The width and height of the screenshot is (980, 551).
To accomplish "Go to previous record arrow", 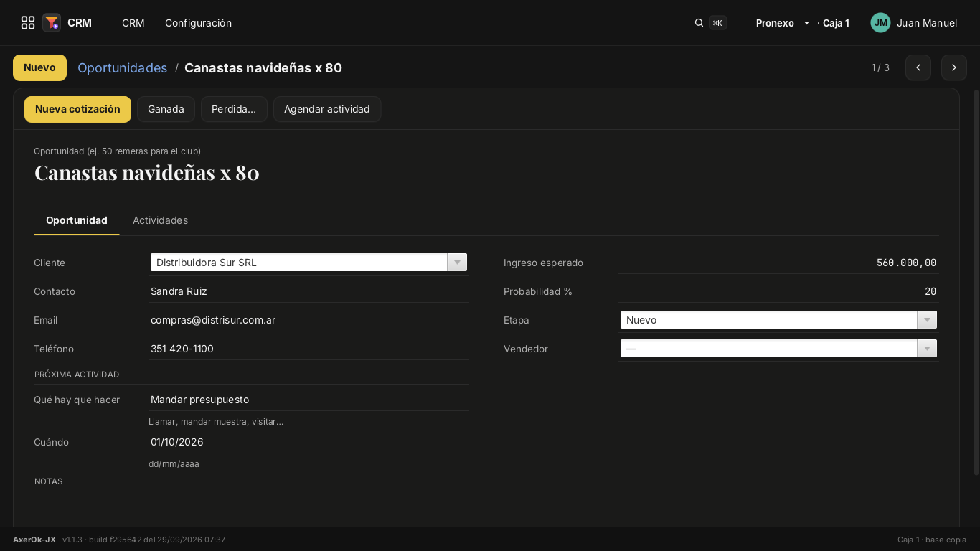I will click(918, 67).
